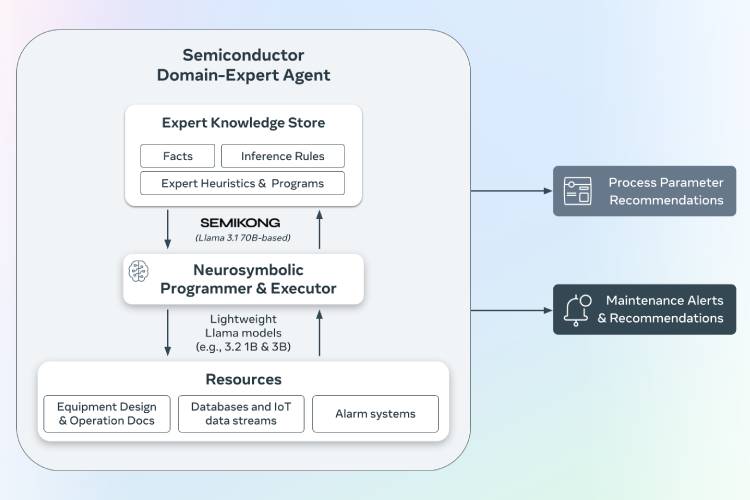Click the Databases and IoT data streams box
Screen dimensions: 750x500
tap(240, 414)
